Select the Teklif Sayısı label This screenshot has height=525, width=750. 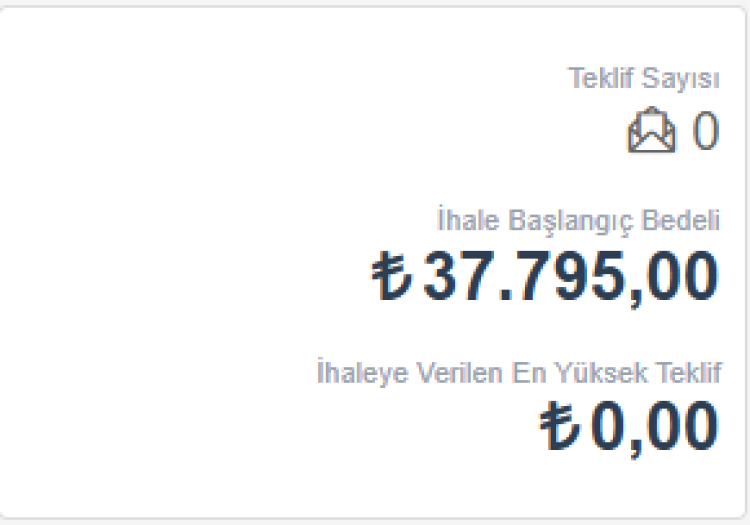(x=644, y=78)
